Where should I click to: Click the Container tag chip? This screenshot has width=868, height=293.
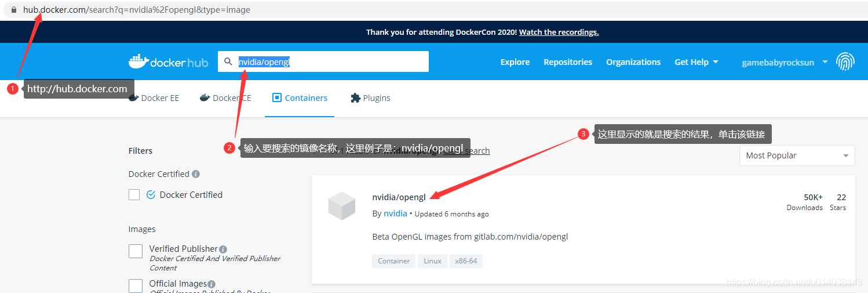[x=394, y=261]
